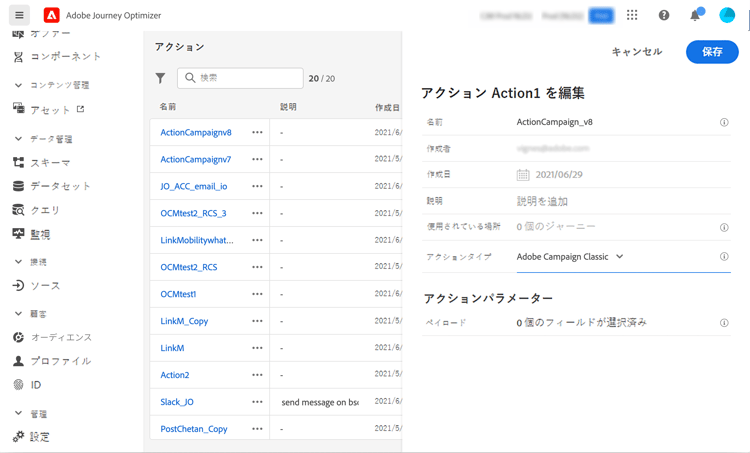Viewport: 750px width, 453px height.
Task: Collapse the 管理 sidebar section
Action: click(18, 413)
